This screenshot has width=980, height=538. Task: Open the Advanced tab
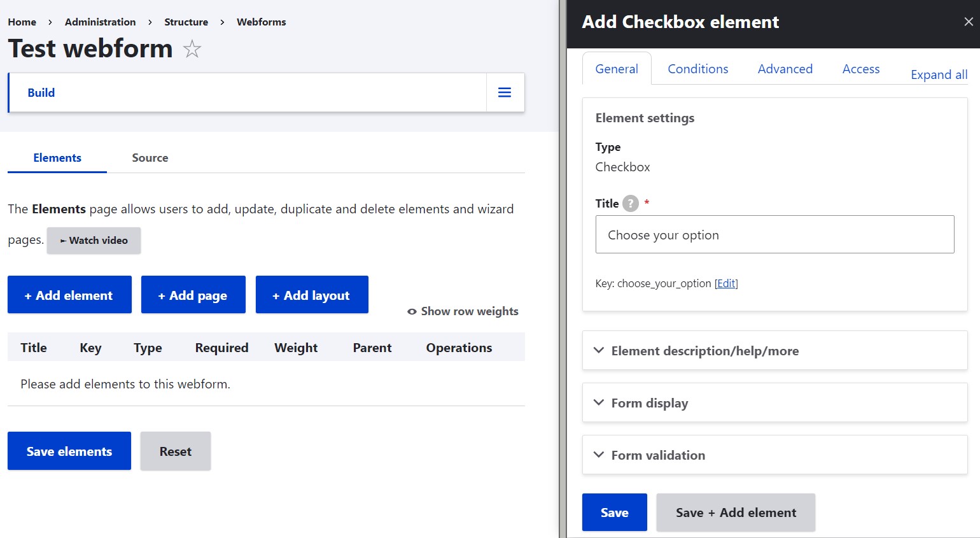point(785,68)
